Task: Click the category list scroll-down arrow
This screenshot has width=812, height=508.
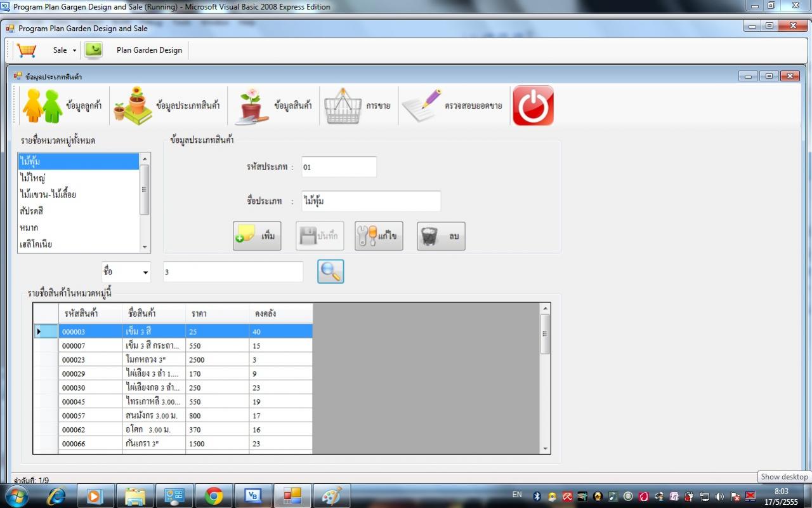Action: 145,247
